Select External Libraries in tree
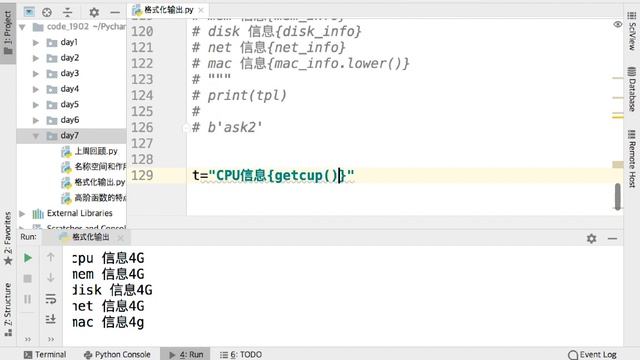The height and width of the screenshot is (360, 640). [80, 213]
